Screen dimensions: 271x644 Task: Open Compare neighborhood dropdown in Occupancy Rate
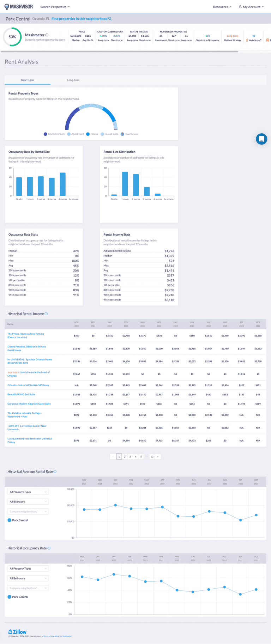click(x=28, y=588)
